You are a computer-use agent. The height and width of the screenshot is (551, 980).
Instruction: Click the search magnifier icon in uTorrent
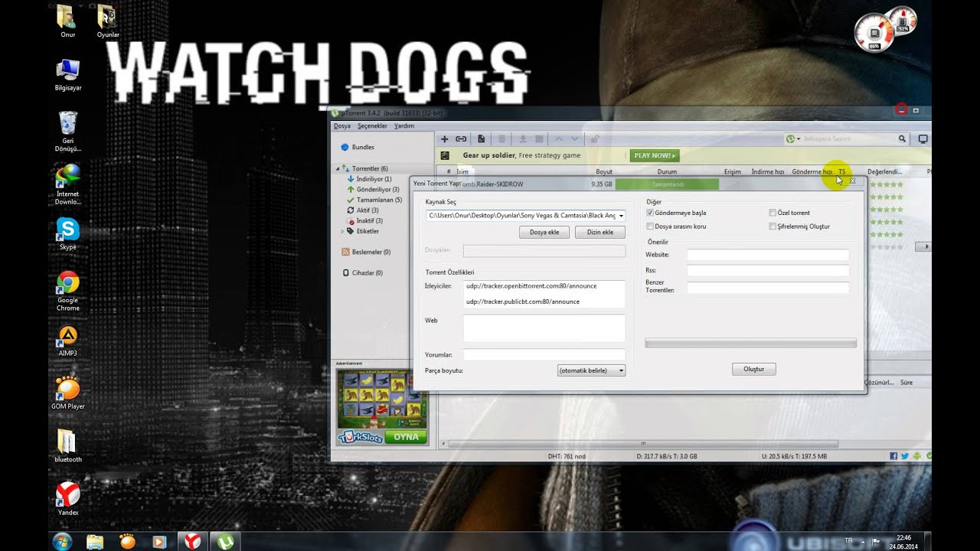tap(902, 139)
